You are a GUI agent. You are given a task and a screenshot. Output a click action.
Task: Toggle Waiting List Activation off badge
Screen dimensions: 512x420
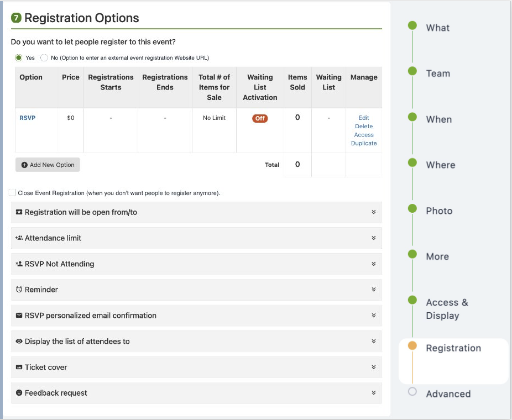260,118
